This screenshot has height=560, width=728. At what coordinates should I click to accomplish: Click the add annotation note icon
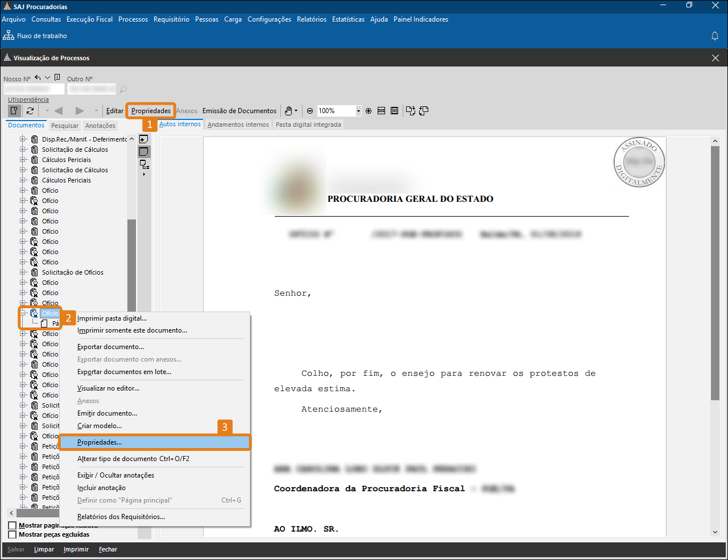(x=144, y=139)
